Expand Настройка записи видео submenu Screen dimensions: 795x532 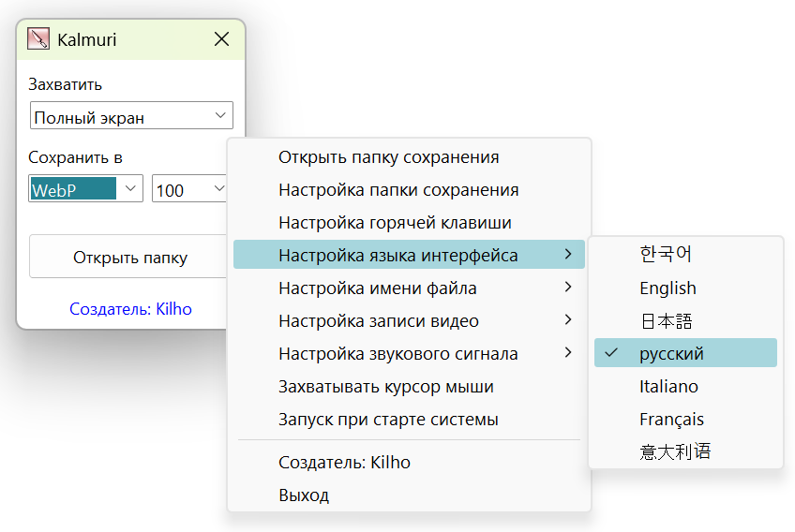pos(409,320)
